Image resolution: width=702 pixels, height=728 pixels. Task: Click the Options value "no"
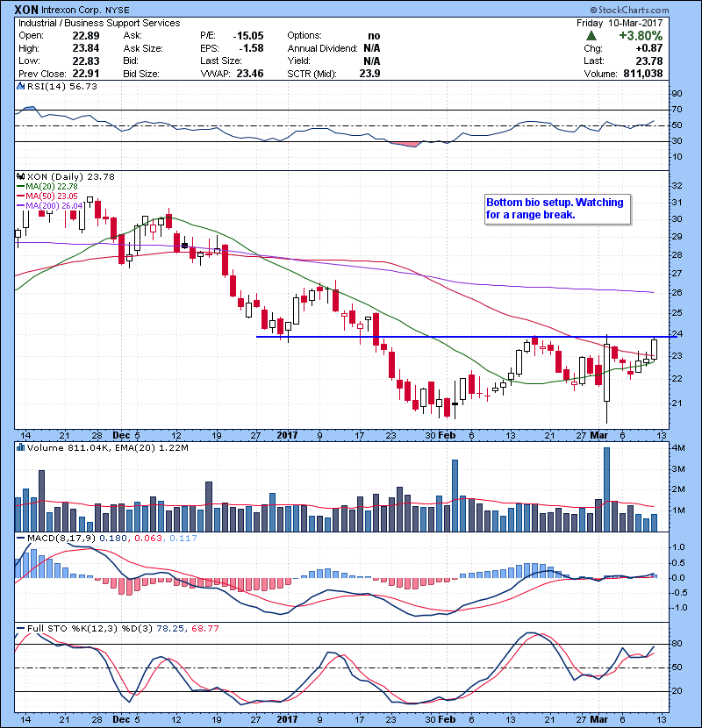click(374, 36)
